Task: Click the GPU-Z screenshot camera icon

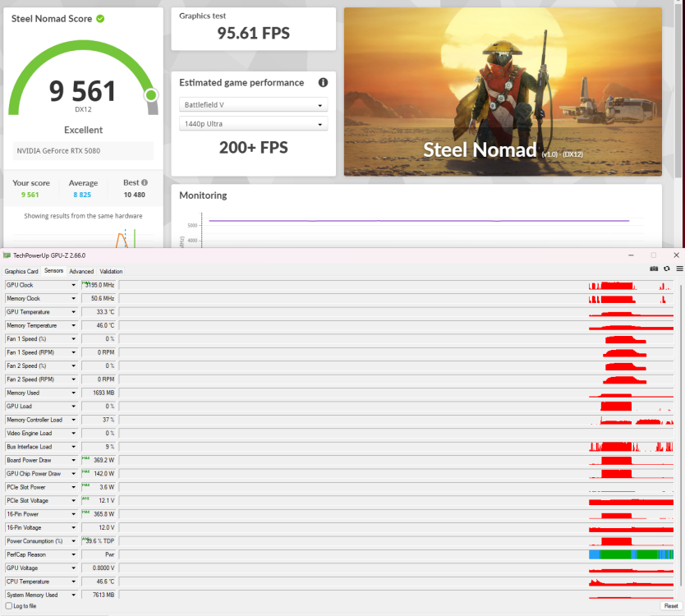Action: coord(654,269)
